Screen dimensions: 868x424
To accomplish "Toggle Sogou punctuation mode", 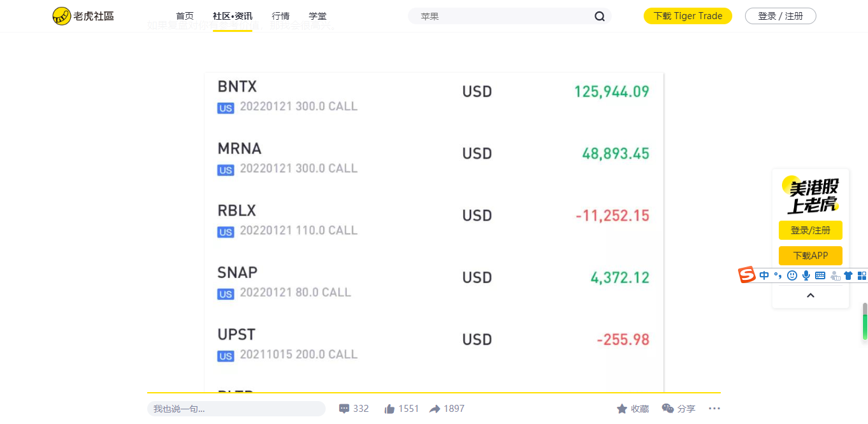I will [x=778, y=275].
